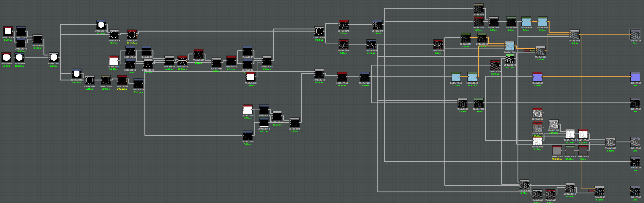644x203 pixels.
Task: Click the node showing 306.83ms compute time
Action: click(x=122, y=80)
